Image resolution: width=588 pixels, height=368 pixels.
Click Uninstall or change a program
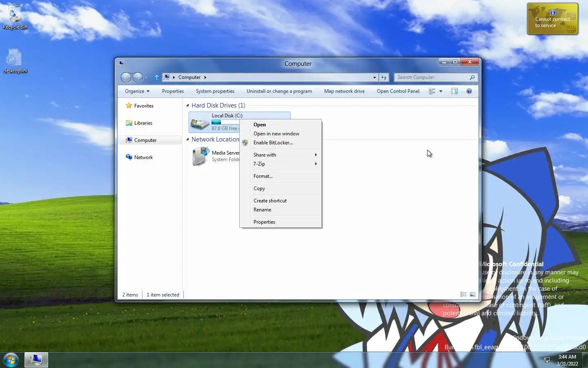click(x=279, y=91)
